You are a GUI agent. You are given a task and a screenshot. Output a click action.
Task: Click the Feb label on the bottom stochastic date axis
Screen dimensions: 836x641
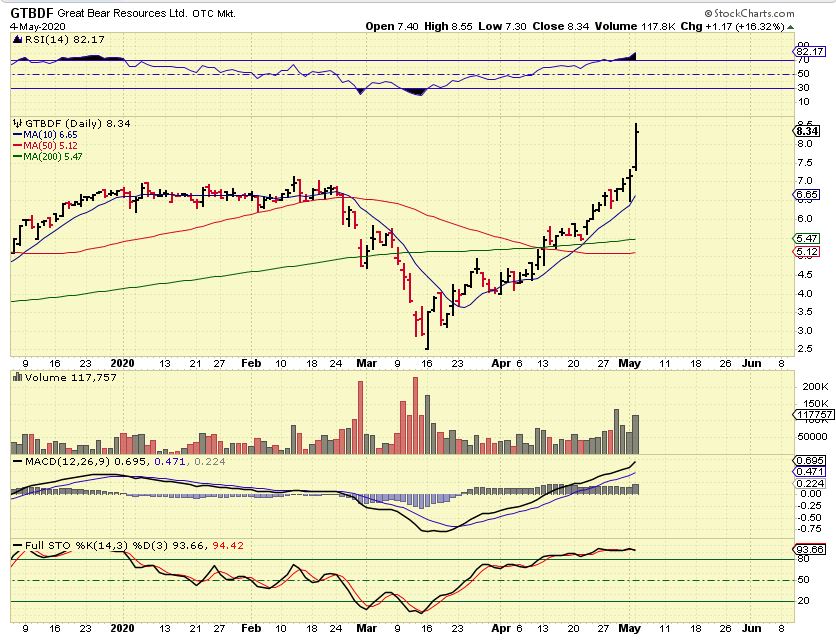[x=251, y=628]
